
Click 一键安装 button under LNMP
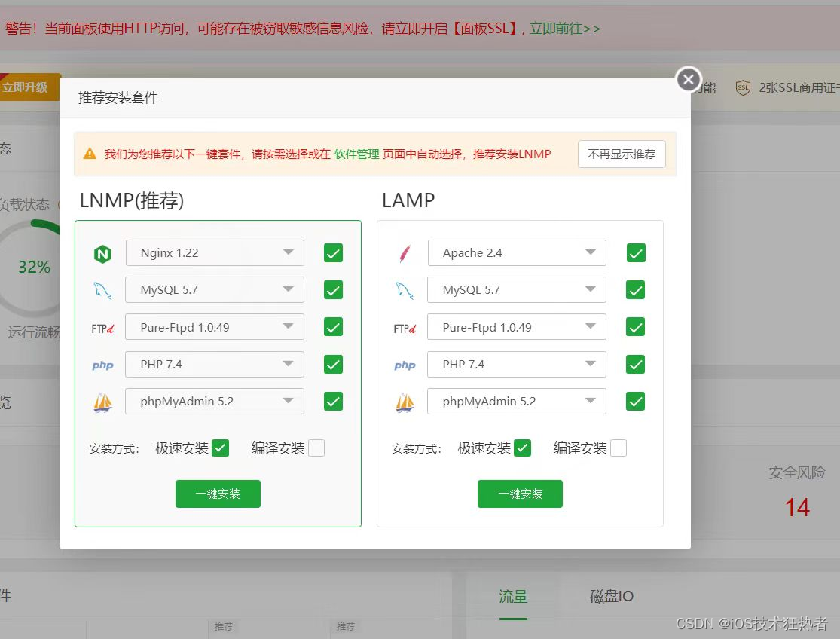click(x=218, y=494)
